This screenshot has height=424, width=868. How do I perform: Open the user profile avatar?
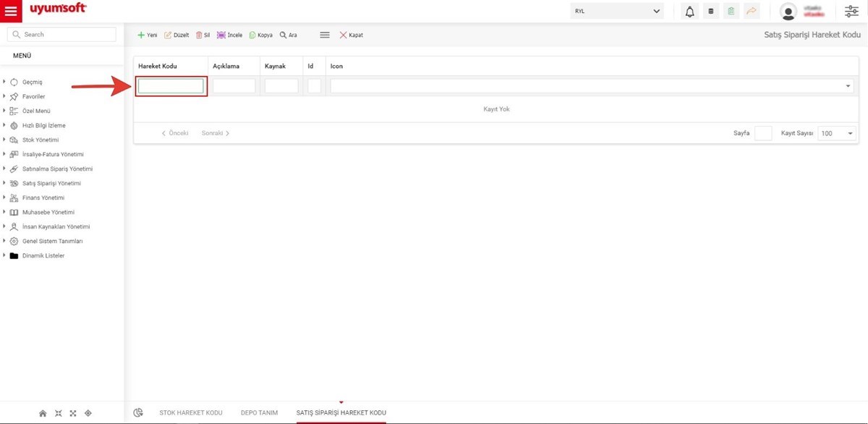[x=788, y=12]
